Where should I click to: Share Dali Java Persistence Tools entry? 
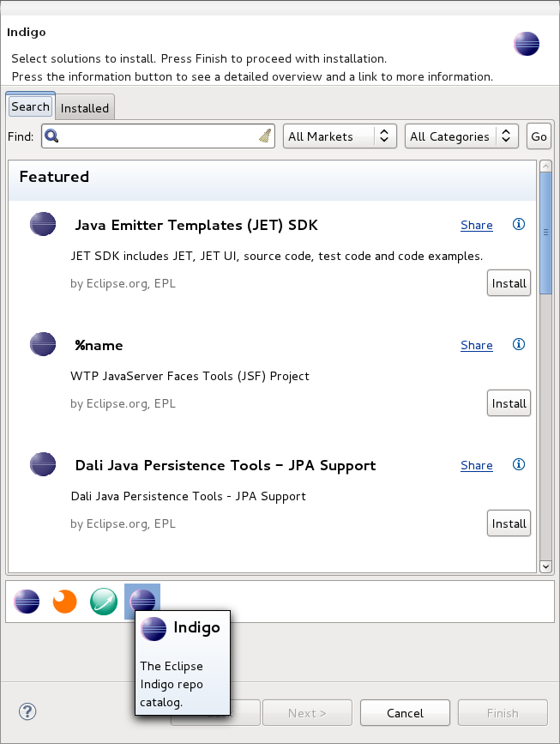coord(477,465)
